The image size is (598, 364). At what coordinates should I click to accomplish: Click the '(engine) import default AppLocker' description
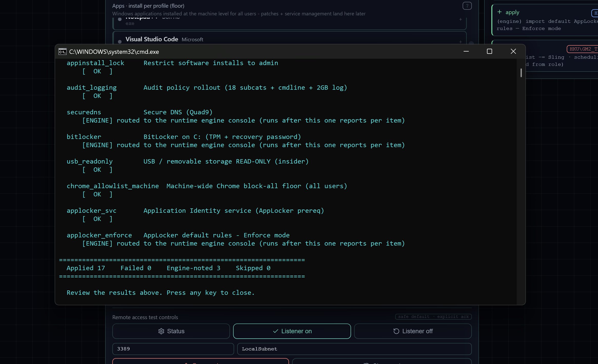[547, 25]
